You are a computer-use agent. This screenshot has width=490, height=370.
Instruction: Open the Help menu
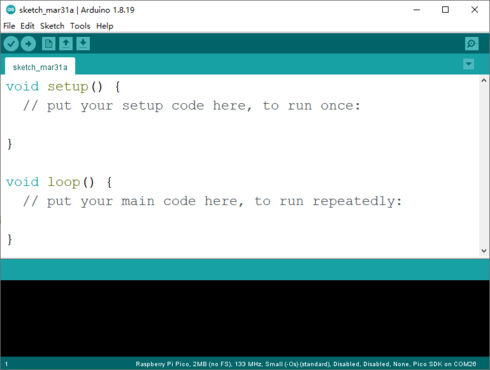click(105, 26)
